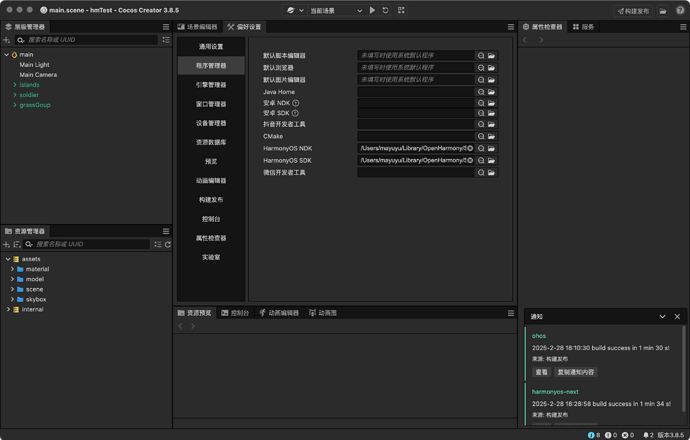Open the assets panel hamburger menu
Image resolution: width=690 pixels, height=440 pixels.
click(x=166, y=231)
